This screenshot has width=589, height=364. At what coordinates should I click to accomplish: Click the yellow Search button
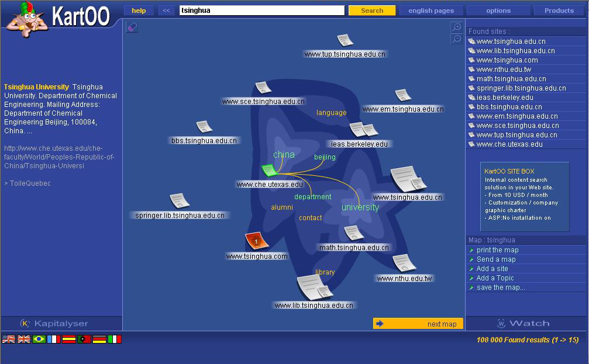[372, 11]
